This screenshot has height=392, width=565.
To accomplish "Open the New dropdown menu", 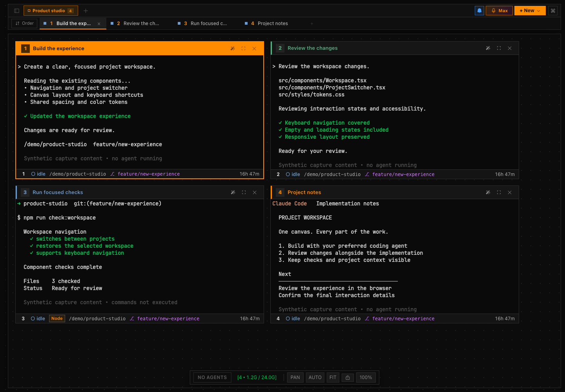I will point(530,11).
